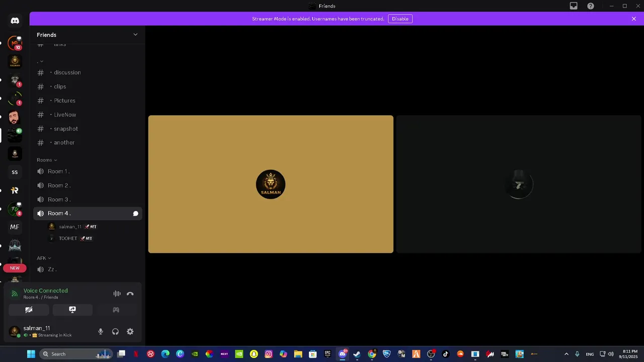
Task: Select Room 4 voice channel
Action: pyautogui.click(x=88, y=213)
